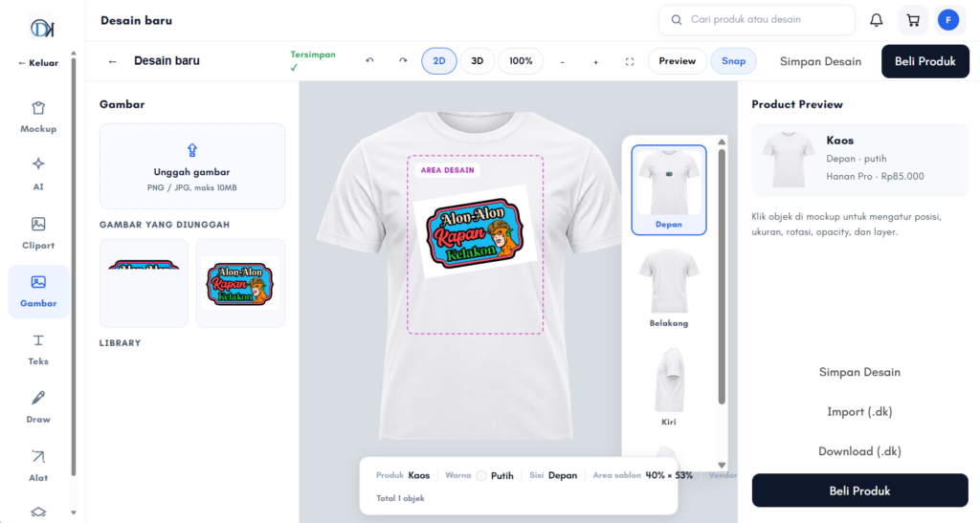Open the Teks text tool

point(38,350)
